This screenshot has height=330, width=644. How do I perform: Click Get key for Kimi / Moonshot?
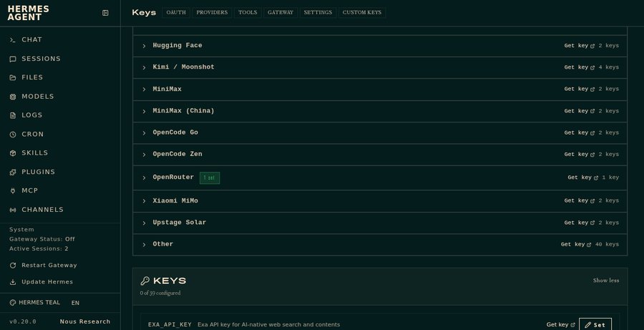tap(579, 67)
